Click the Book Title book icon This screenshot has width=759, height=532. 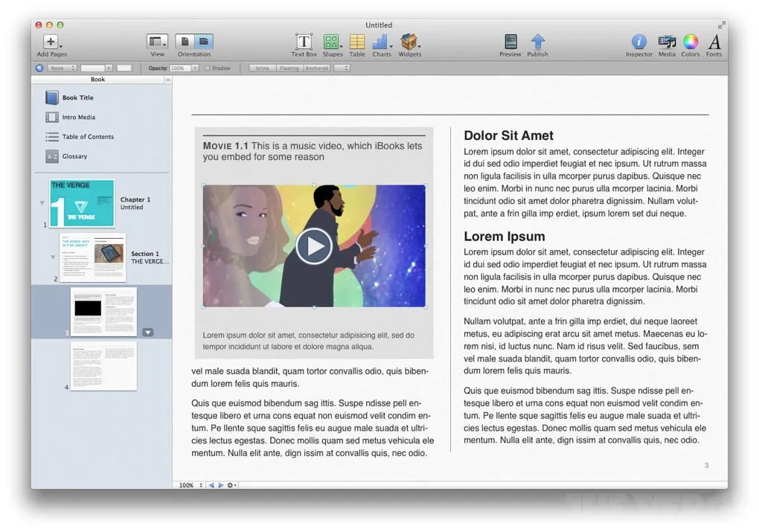point(52,97)
